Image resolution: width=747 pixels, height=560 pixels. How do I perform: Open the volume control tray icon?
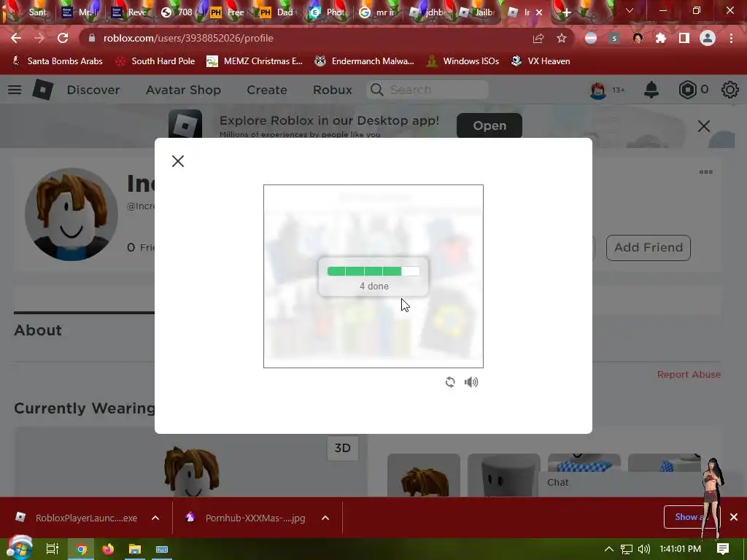point(643,549)
